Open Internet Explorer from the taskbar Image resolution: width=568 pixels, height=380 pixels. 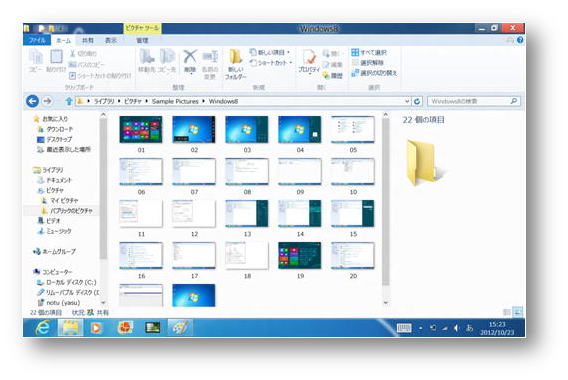tap(42, 328)
